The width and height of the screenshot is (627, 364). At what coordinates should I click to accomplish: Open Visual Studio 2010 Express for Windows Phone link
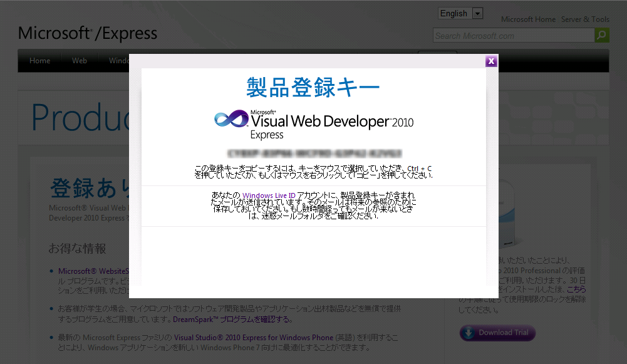[254, 338]
